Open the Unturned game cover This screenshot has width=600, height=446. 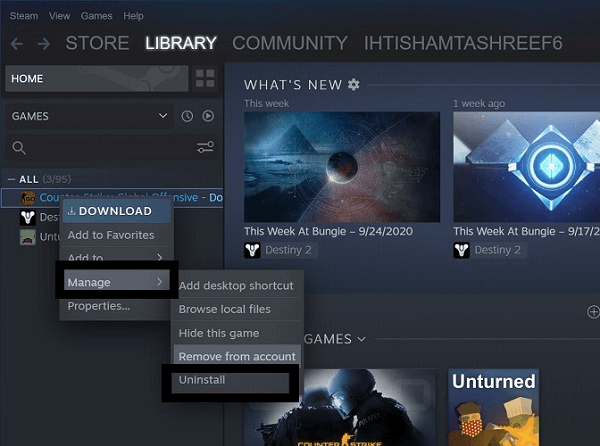pyautogui.click(x=494, y=407)
